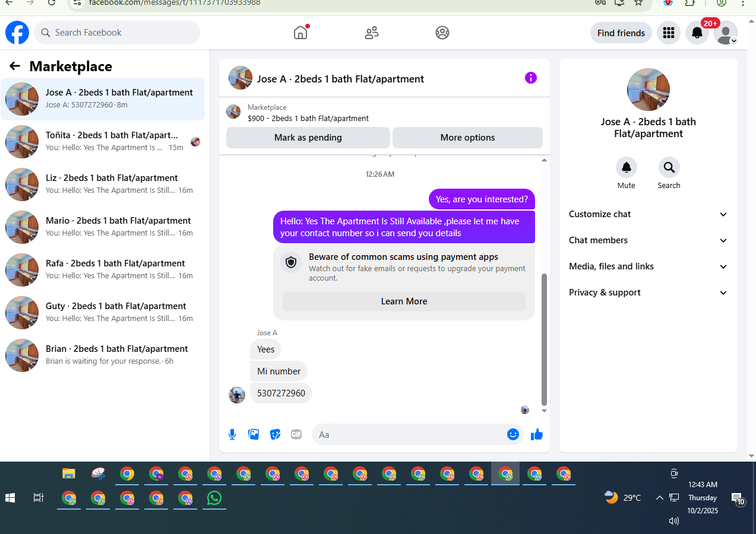This screenshot has width=756, height=534.
Task: Open the Mario conversation
Action: [103, 227]
